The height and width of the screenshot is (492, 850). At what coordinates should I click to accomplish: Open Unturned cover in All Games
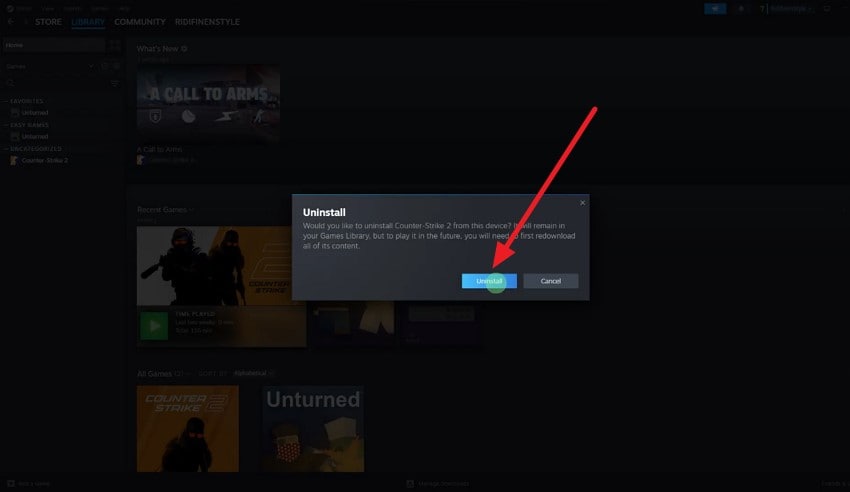[313, 429]
